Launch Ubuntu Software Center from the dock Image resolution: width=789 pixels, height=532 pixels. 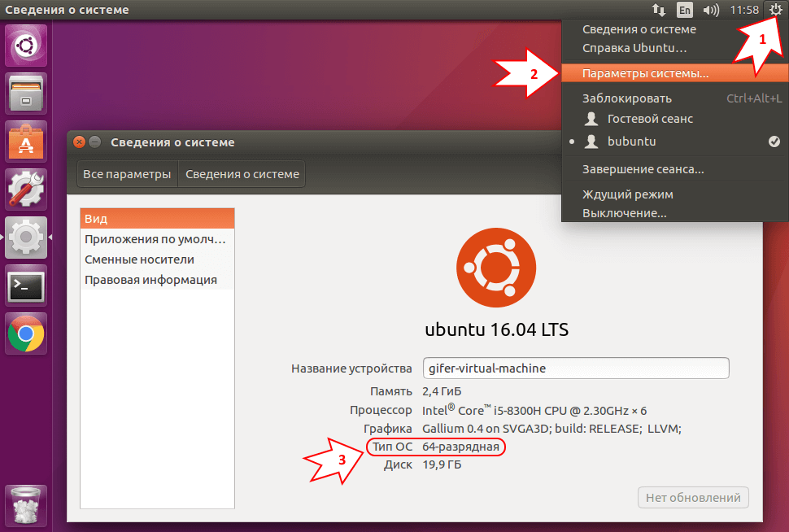coord(25,141)
